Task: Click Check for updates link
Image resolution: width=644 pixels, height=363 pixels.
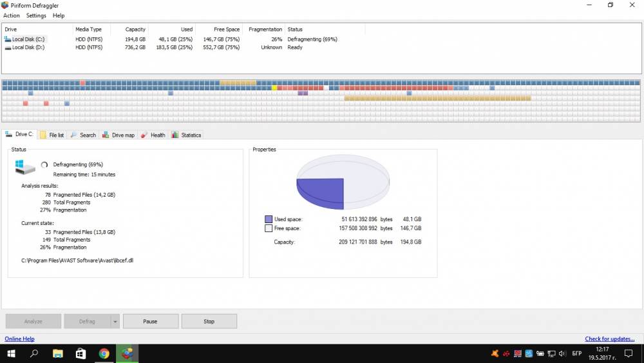Action: (609, 338)
